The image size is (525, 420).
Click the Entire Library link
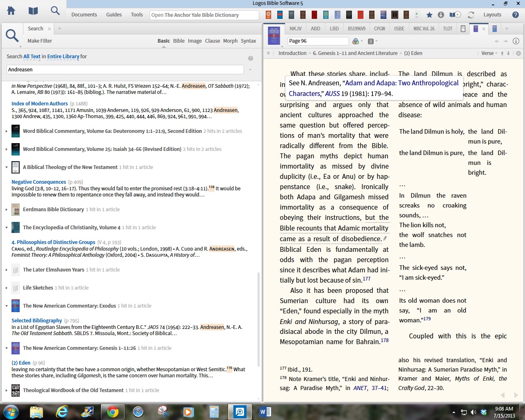[x=63, y=57]
